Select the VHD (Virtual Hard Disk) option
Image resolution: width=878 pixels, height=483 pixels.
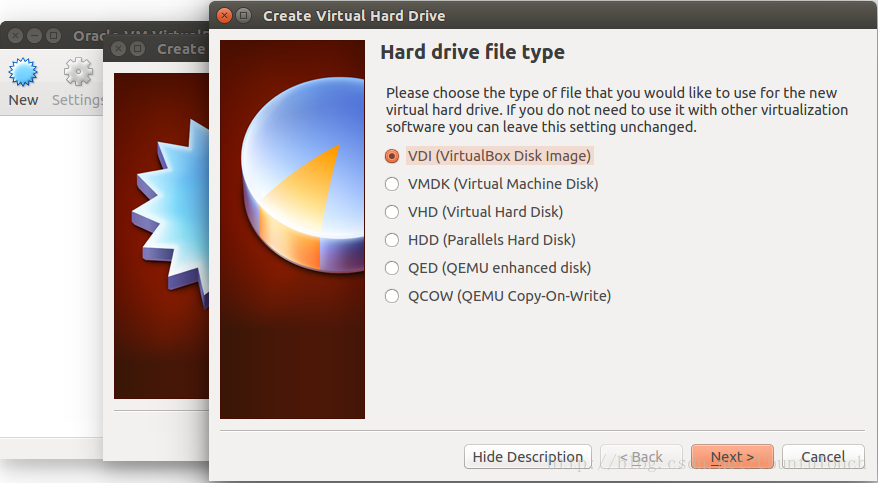[x=392, y=212]
